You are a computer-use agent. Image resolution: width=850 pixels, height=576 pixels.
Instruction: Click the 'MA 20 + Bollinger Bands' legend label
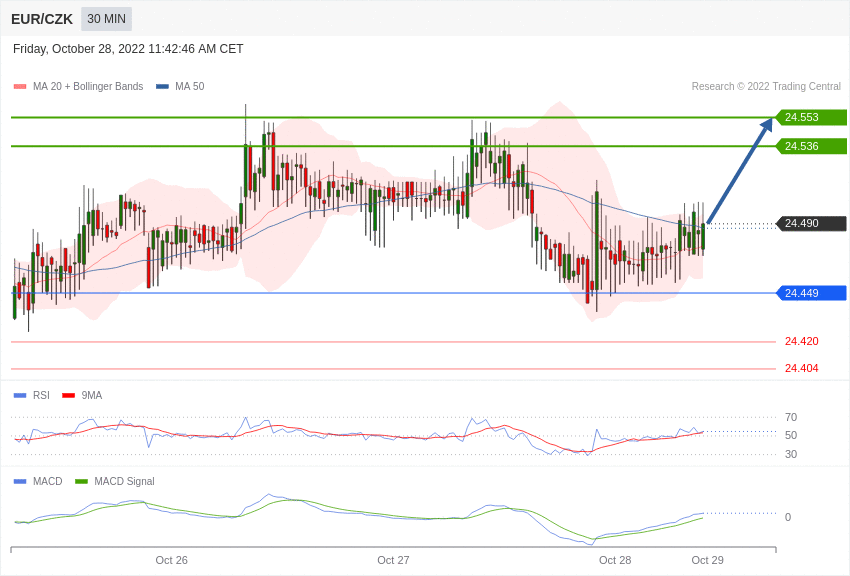point(88,87)
